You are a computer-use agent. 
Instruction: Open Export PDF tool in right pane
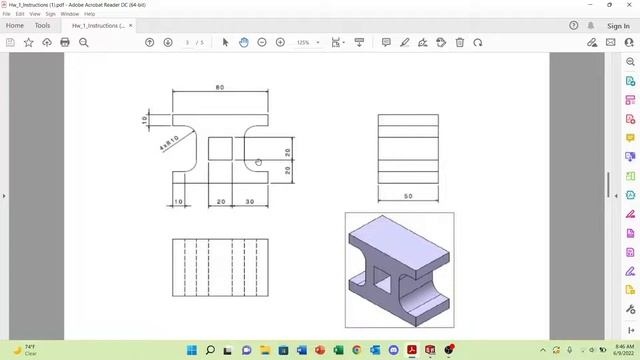[630, 81]
